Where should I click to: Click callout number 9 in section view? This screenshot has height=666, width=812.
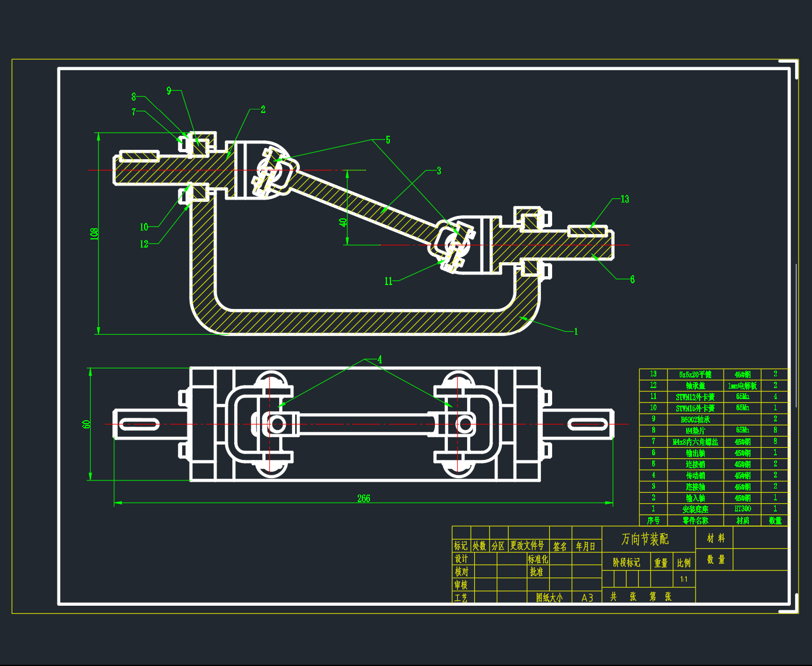[x=169, y=91]
